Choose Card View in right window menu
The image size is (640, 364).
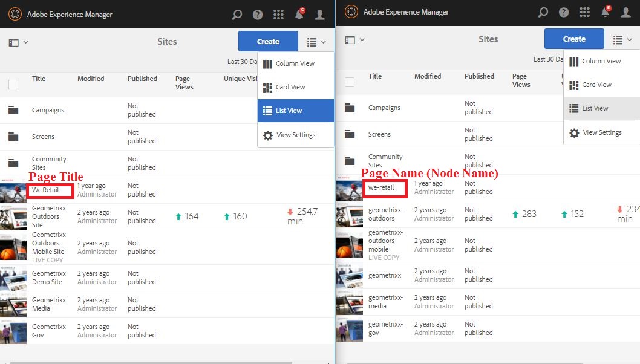602,85
